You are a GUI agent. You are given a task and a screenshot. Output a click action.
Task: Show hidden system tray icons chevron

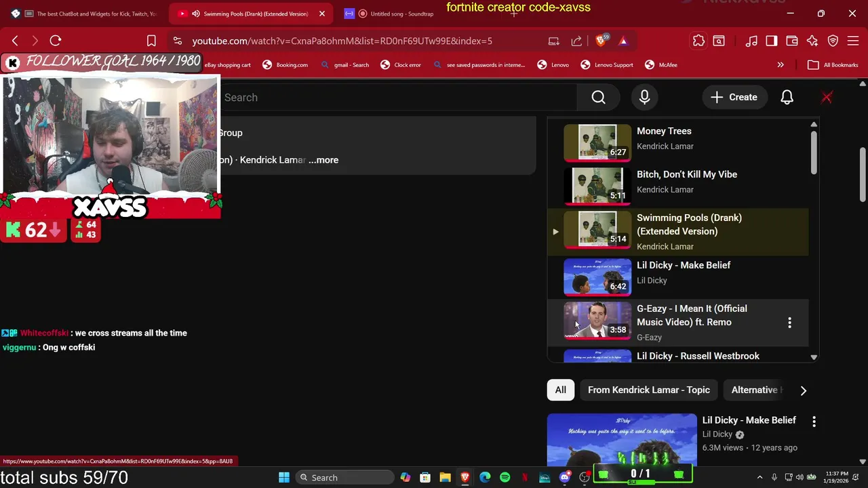point(759,477)
